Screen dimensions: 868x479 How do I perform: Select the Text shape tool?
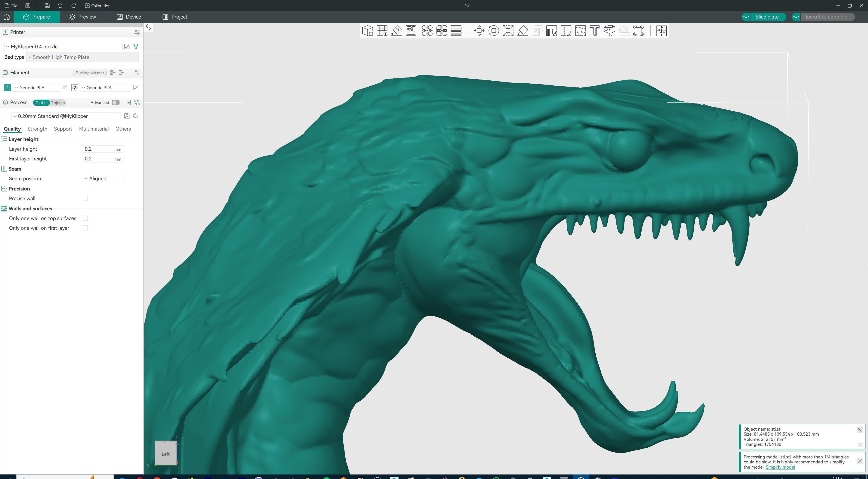coord(595,31)
